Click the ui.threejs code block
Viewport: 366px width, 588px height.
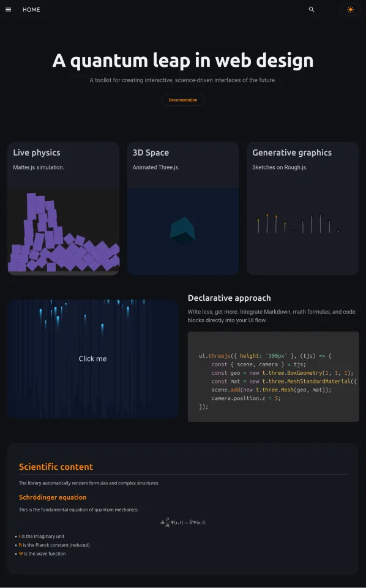273,377
